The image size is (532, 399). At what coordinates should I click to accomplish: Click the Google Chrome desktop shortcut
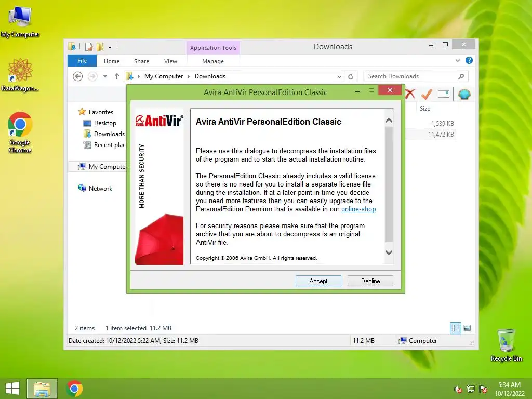pos(20,132)
